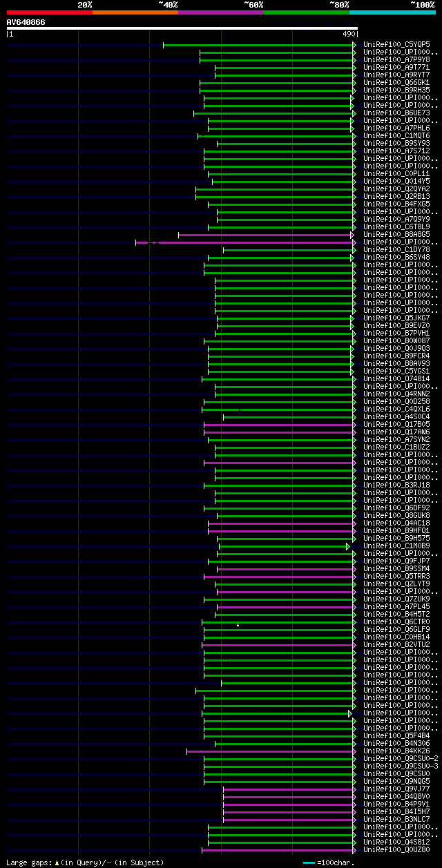Open hit UniRef100_Q0UZ80

click(396, 850)
